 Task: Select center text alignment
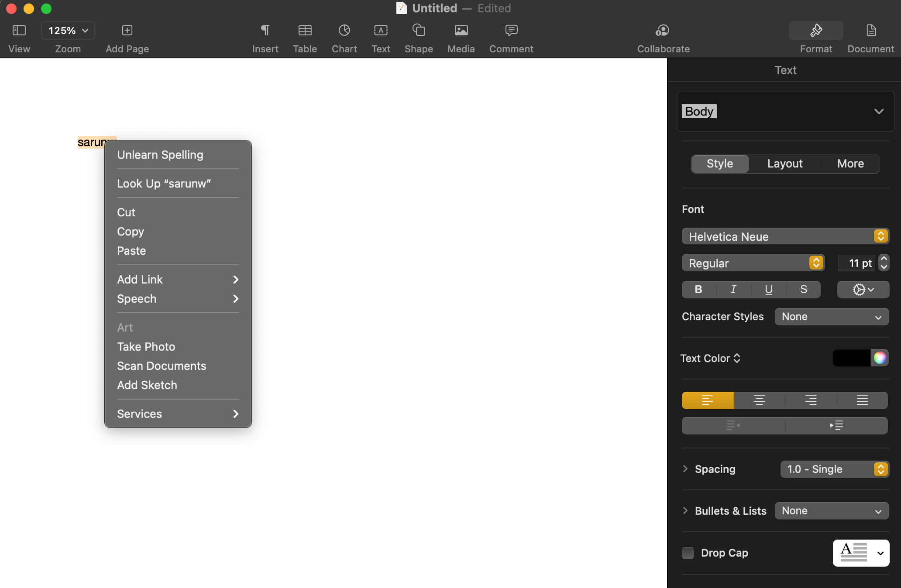(x=759, y=400)
